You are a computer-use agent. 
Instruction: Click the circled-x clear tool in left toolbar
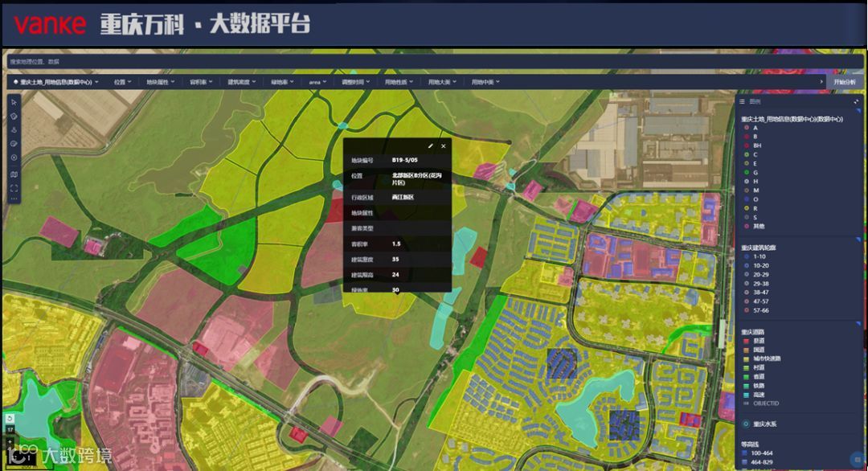click(14, 158)
